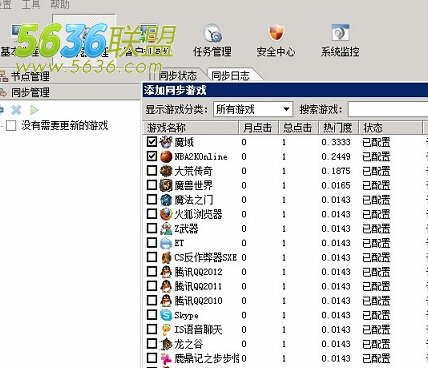Tick the 没有需要更新的游戏 checkbox
Screen dimensions: 428x368
[x=11, y=126]
